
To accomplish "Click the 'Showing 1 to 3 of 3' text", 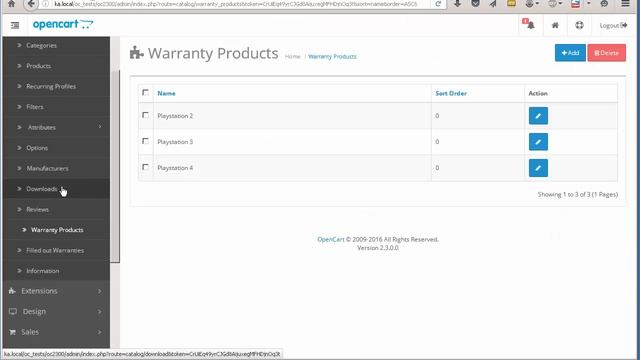I will point(578,195).
